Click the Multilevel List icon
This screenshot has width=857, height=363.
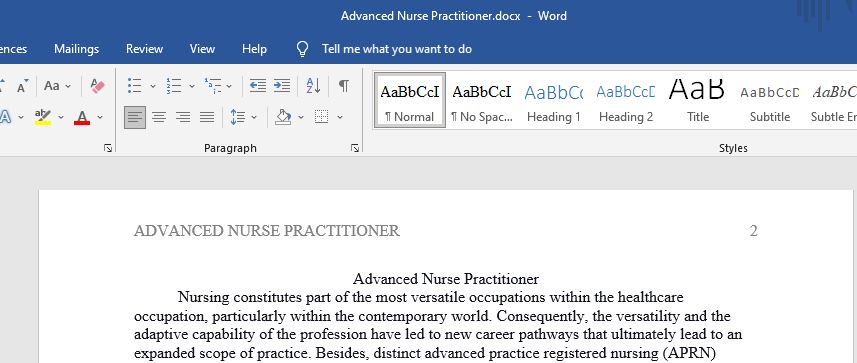pyautogui.click(x=213, y=86)
